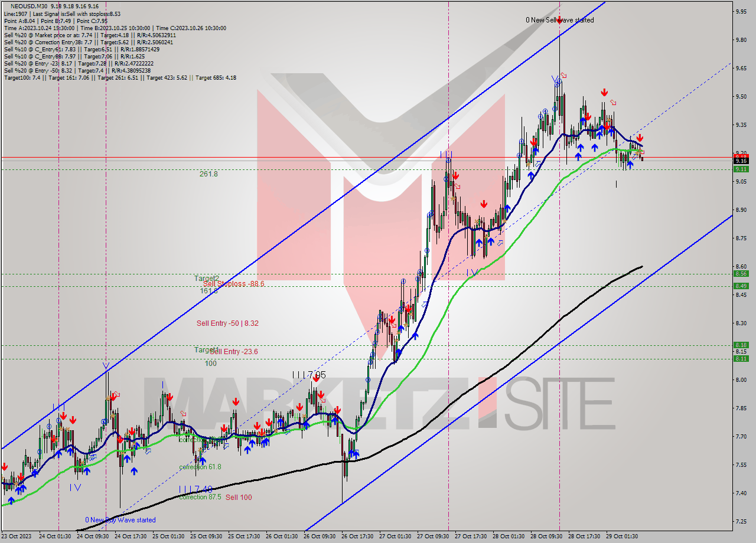Click the green '261.8' Fibonacci level label

click(208, 174)
